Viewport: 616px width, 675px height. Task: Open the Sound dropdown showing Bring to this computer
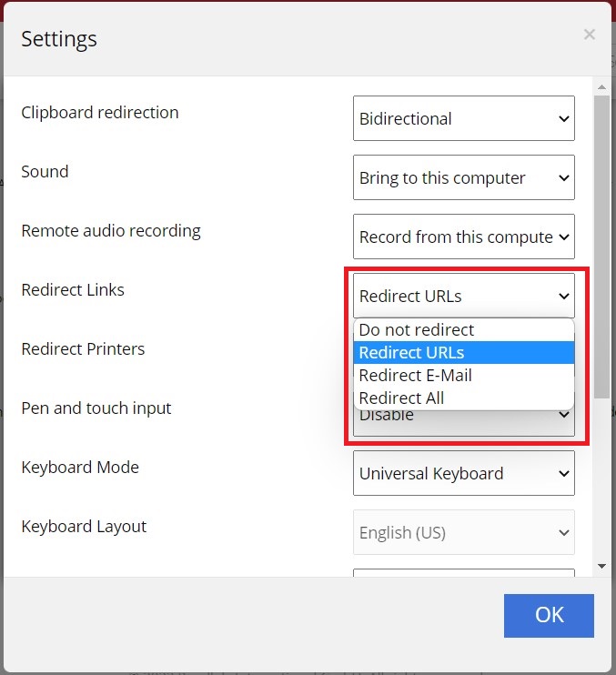pyautogui.click(x=463, y=177)
